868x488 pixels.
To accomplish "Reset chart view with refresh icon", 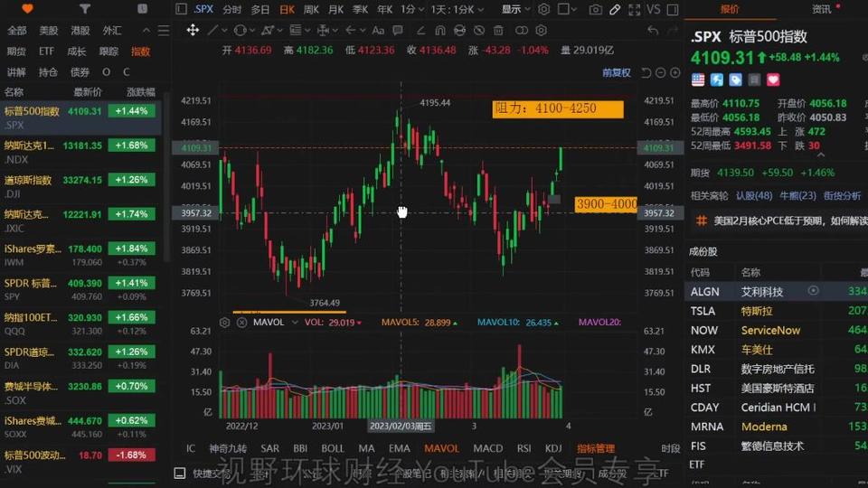I will [646, 72].
